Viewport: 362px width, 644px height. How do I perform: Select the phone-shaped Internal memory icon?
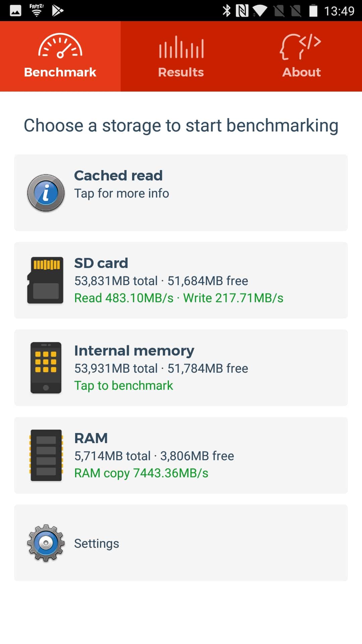click(46, 368)
